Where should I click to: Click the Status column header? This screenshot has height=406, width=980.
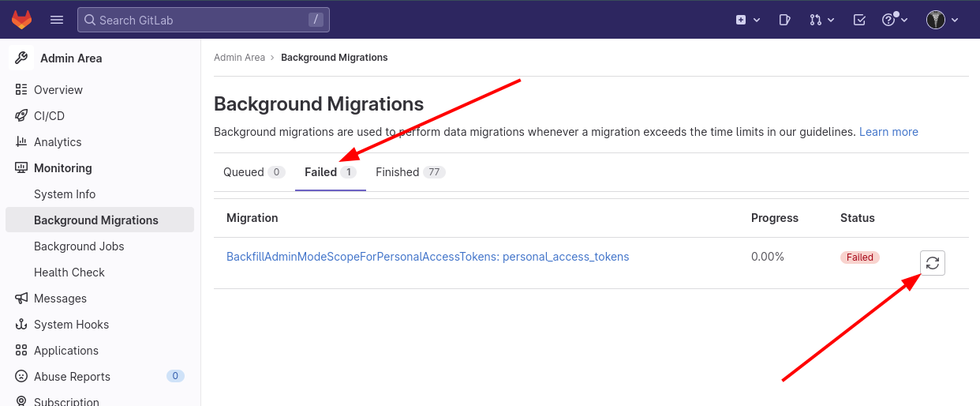858,218
